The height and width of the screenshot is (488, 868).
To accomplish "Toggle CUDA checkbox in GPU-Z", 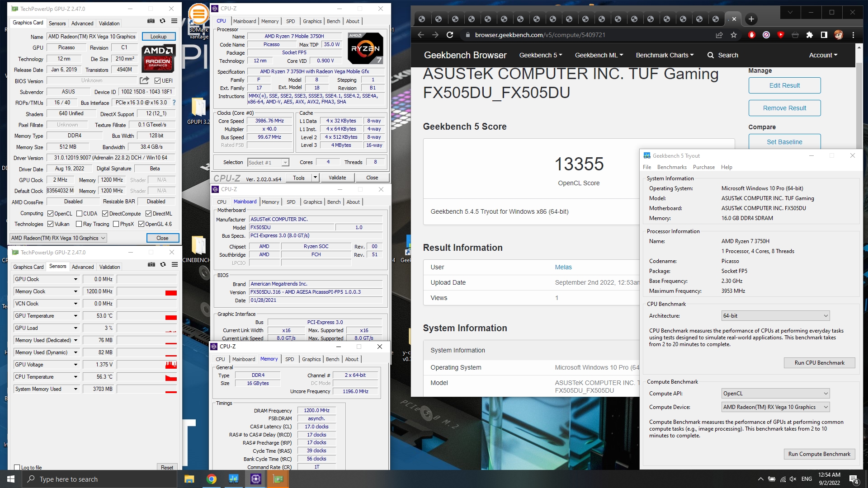I will point(79,214).
